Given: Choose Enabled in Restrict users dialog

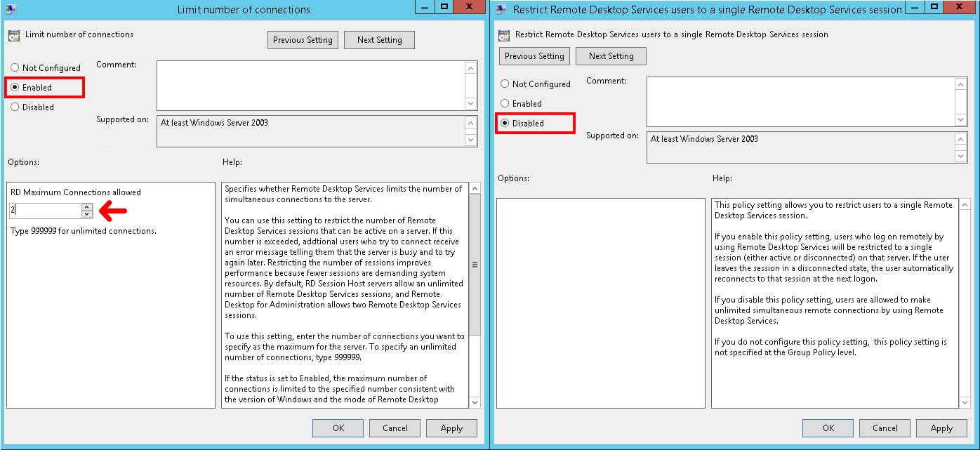Looking at the screenshot, I should point(505,104).
